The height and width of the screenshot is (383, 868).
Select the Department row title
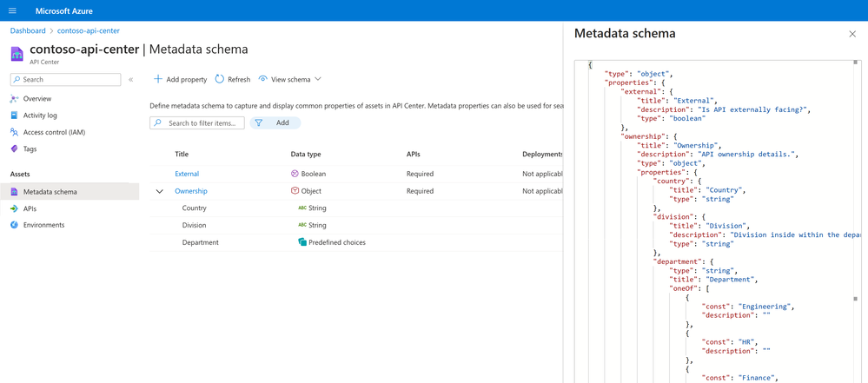(x=201, y=242)
